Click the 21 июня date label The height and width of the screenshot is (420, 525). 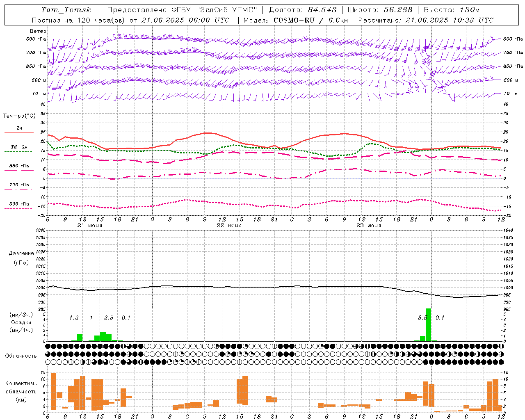[x=90, y=226]
